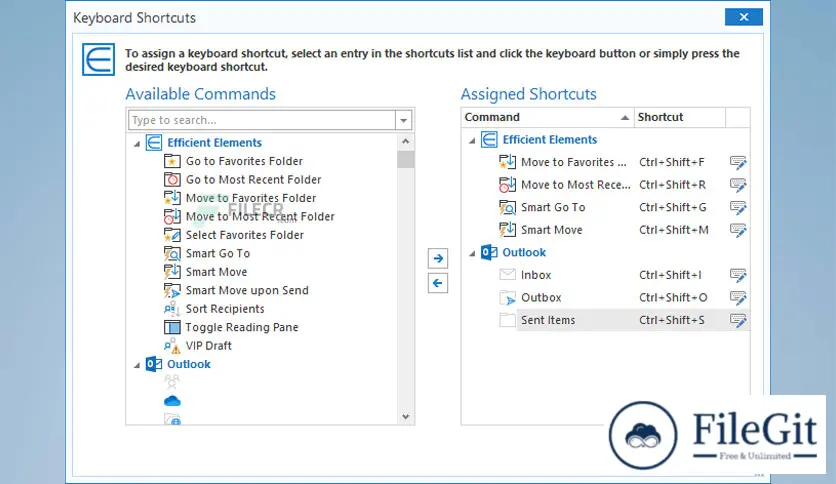Click the scroll up arrow in commands list

tap(406, 141)
